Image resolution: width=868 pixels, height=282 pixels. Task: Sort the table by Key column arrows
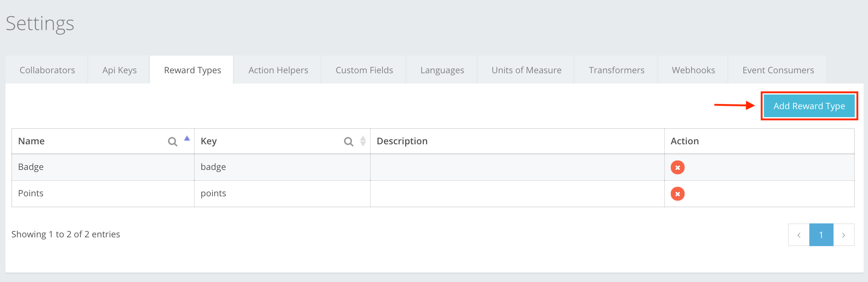point(363,141)
